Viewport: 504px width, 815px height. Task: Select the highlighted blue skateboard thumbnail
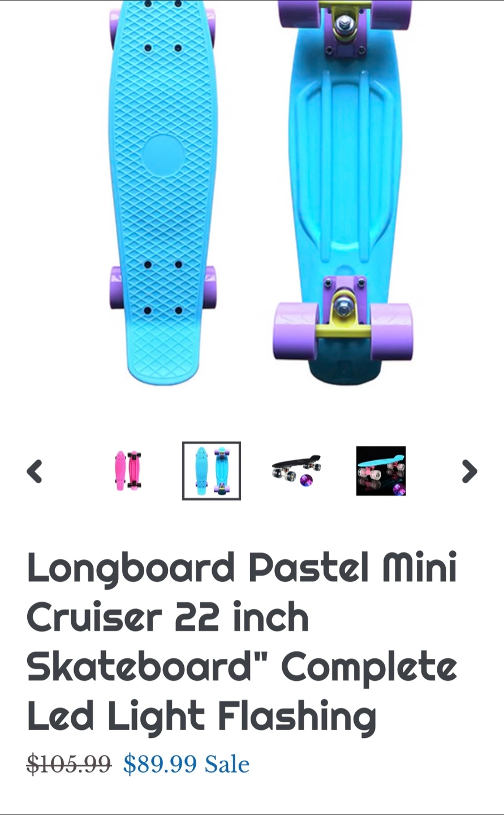point(212,471)
